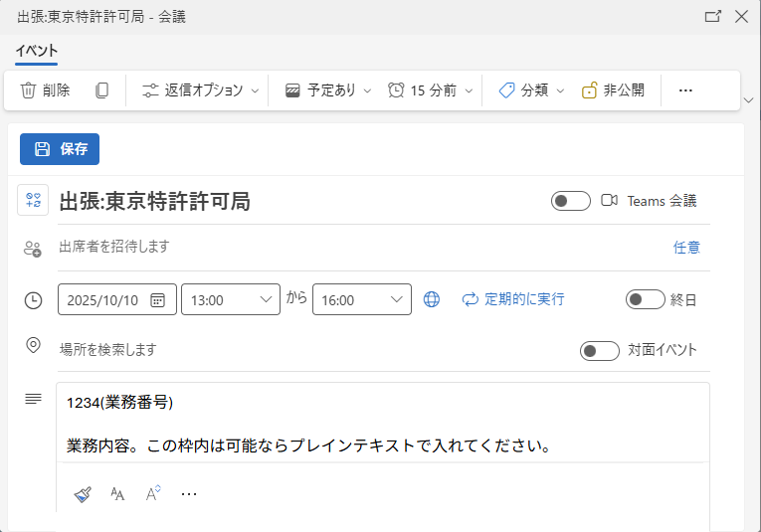The image size is (761, 532).
Task: Toggle the 終日 all-day switch
Action: [x=645, y=299]
